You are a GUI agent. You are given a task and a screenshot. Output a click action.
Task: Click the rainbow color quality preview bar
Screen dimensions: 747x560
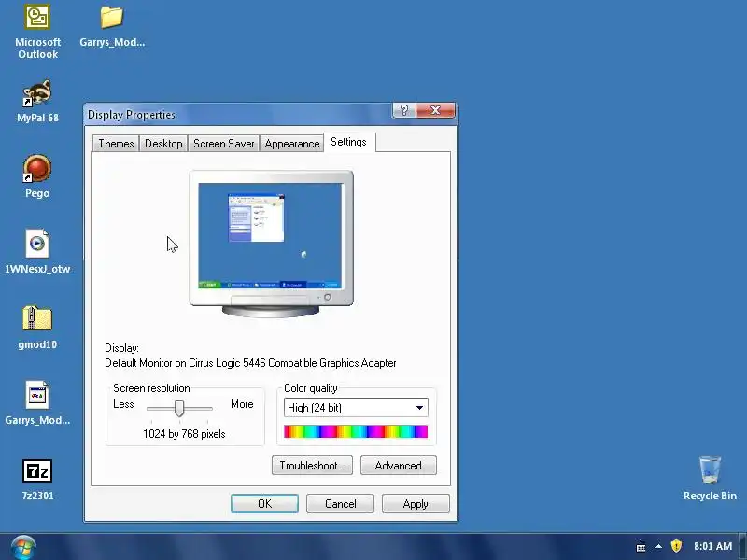(x=356, y=431)
